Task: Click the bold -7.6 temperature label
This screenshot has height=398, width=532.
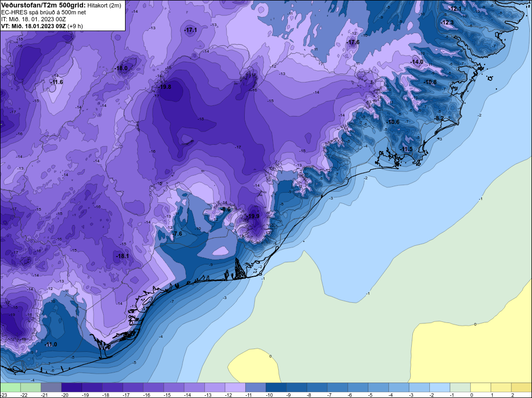Action: click(178, 234)
